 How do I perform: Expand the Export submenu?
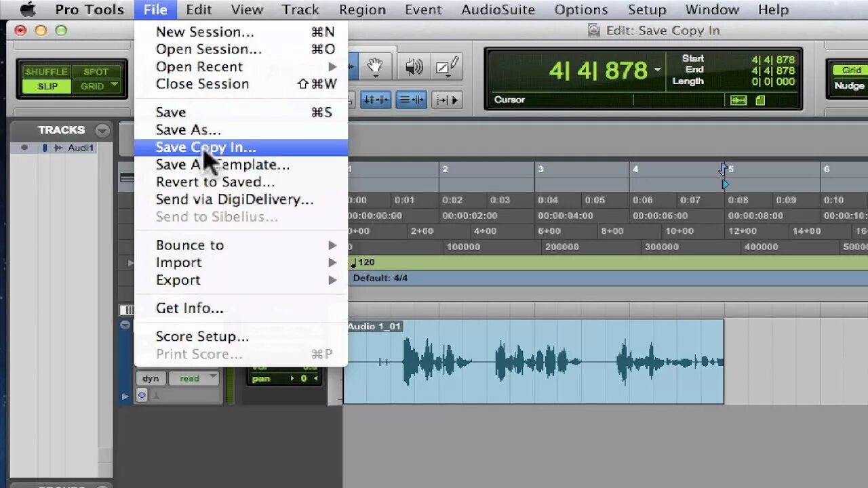[241, 280]
